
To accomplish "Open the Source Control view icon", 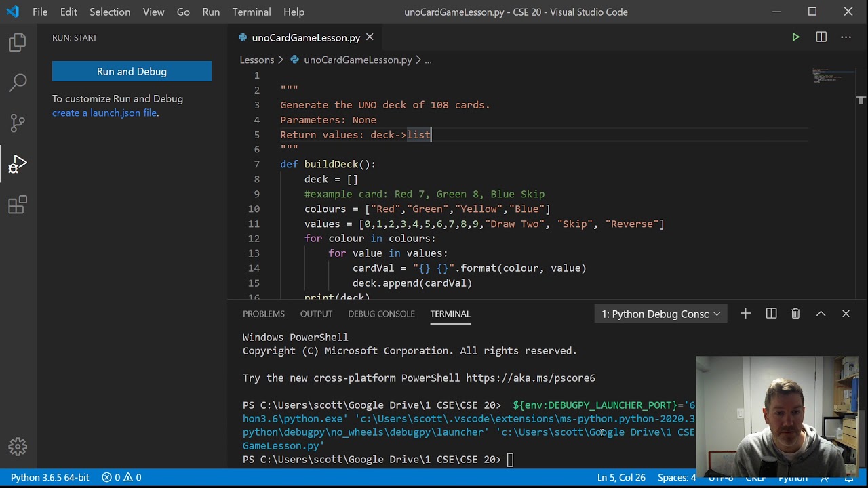I will (x=18, y=123).
